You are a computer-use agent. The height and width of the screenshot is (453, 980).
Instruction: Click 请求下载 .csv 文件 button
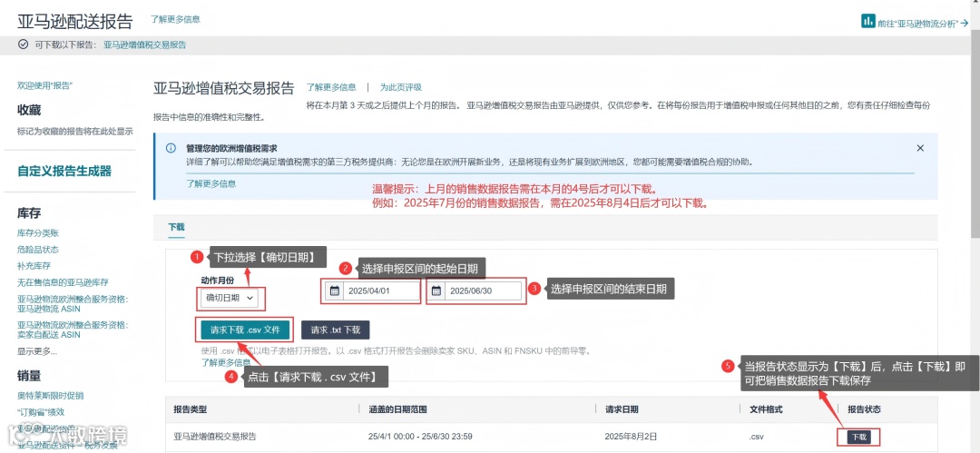(246, 330)
